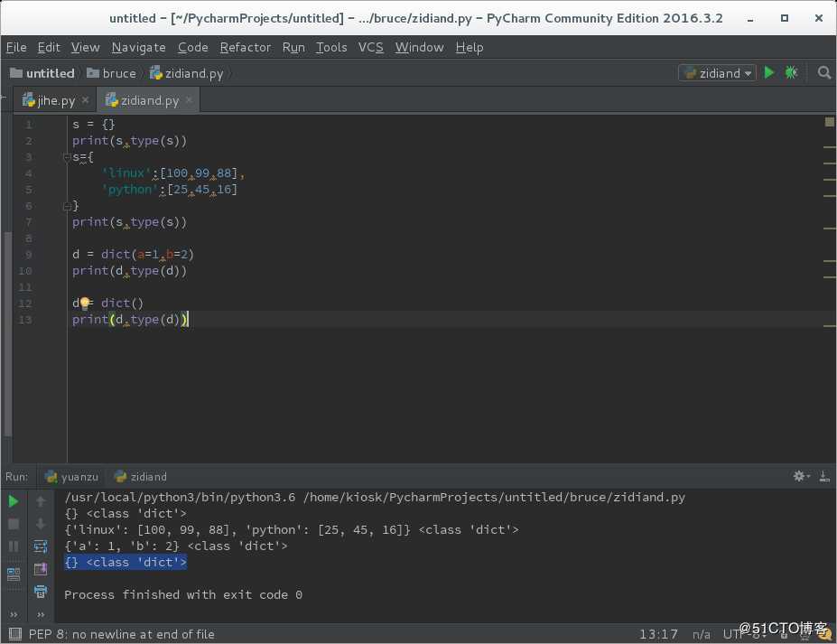Click the {'a': 1, 'b': 2} output line
This screenshot has width=837, height=644.
[176, 546]
